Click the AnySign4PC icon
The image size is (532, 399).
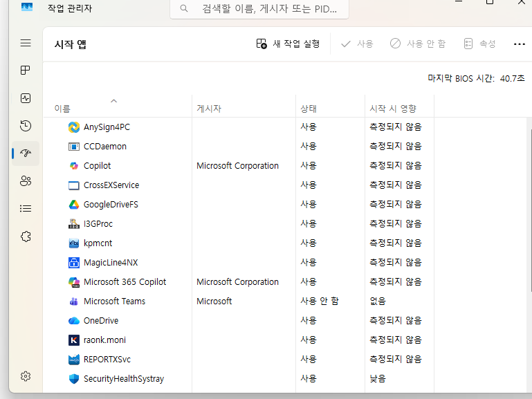74,127
